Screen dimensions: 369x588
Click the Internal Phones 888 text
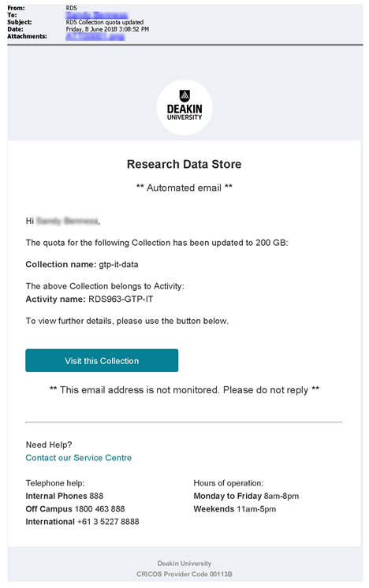64,496
